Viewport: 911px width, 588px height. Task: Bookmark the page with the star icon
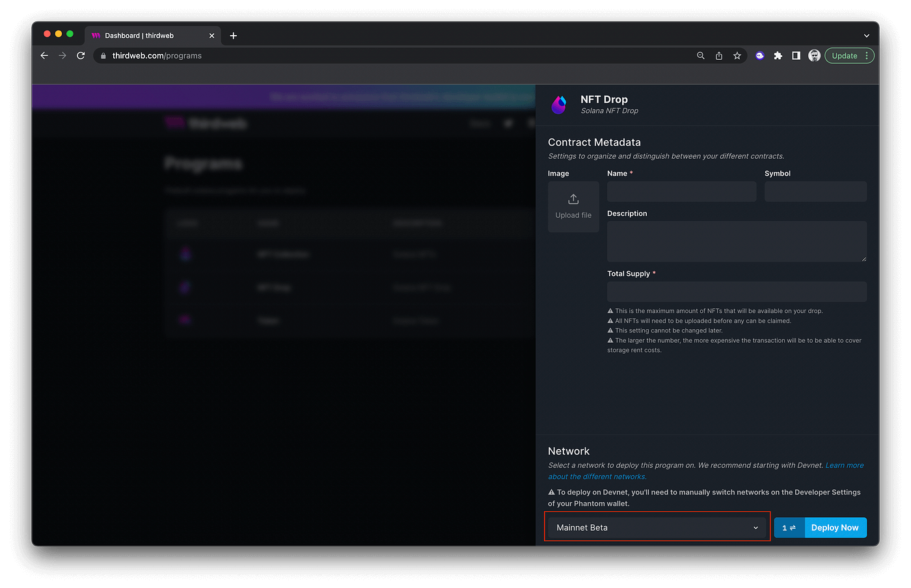tap(737, 56)
